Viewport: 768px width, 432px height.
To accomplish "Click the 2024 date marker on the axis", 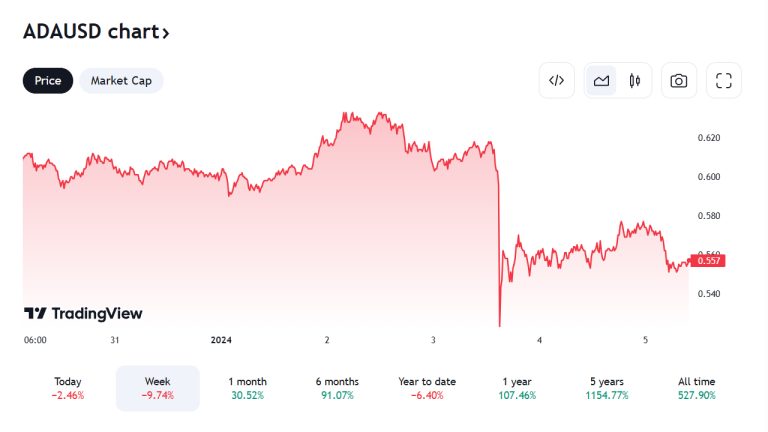I will pos(221,340).
